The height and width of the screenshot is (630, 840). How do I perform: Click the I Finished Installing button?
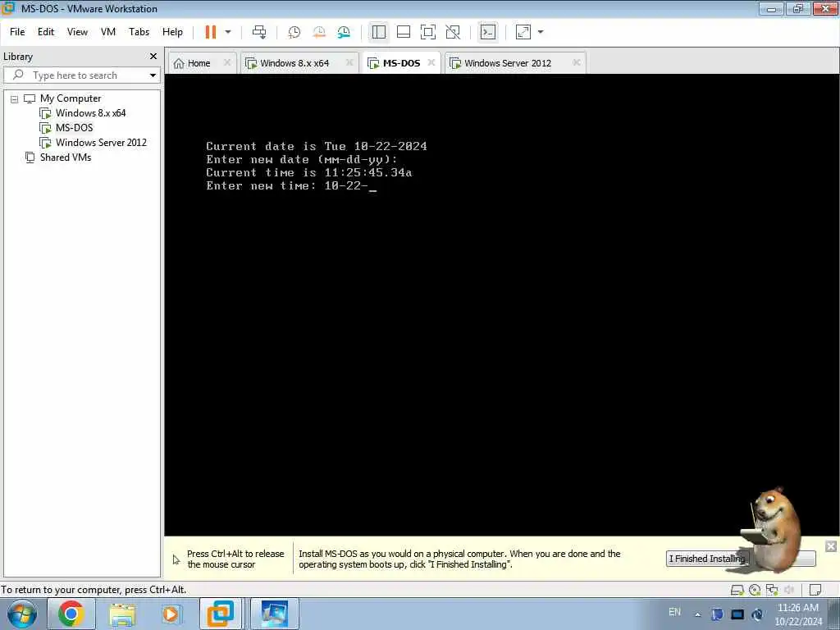[706, 559]
